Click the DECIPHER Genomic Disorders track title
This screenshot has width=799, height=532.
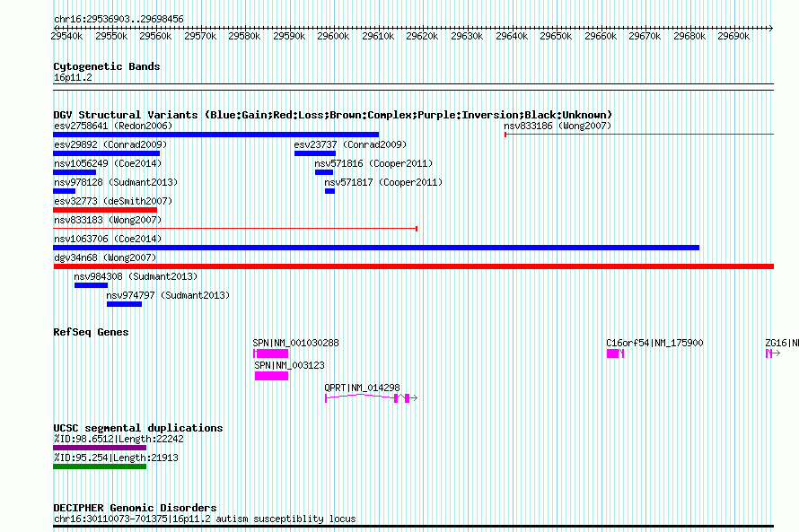click(135, 508)
